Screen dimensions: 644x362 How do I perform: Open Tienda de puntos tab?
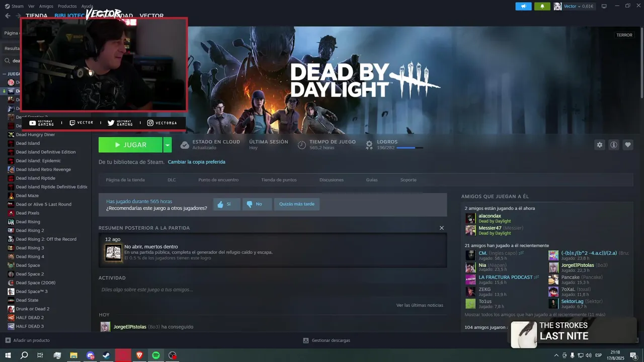pos(279,180)
